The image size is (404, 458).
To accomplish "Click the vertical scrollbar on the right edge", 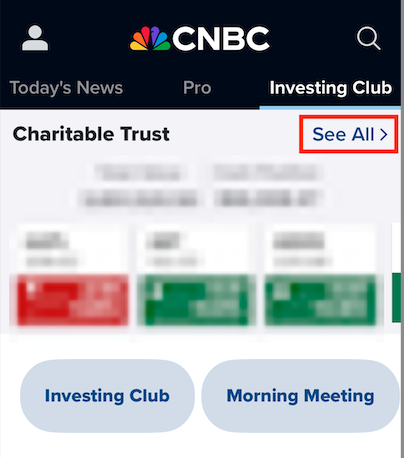I will click(402, 229).
